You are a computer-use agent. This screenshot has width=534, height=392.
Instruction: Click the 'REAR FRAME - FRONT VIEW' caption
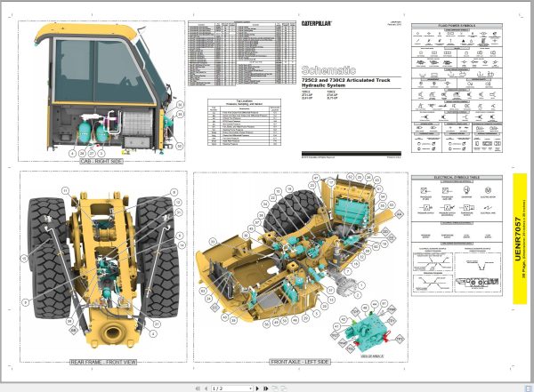click(x=103, y=362)
